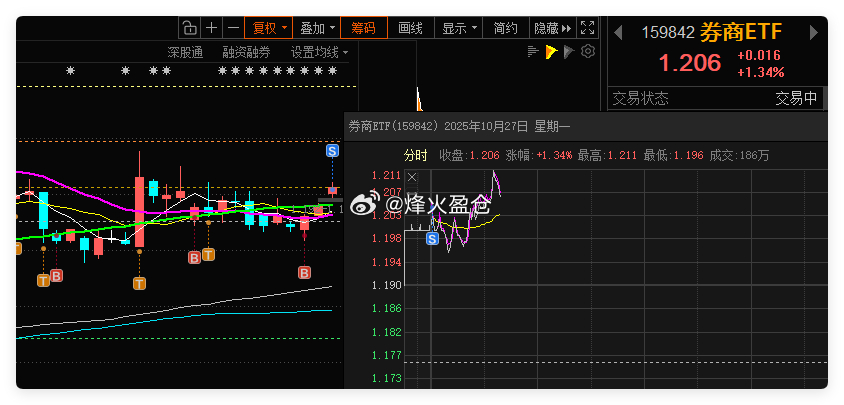Toggle 简约 simple mode
This screenshot has width=844, height=405.
point(506,27)
